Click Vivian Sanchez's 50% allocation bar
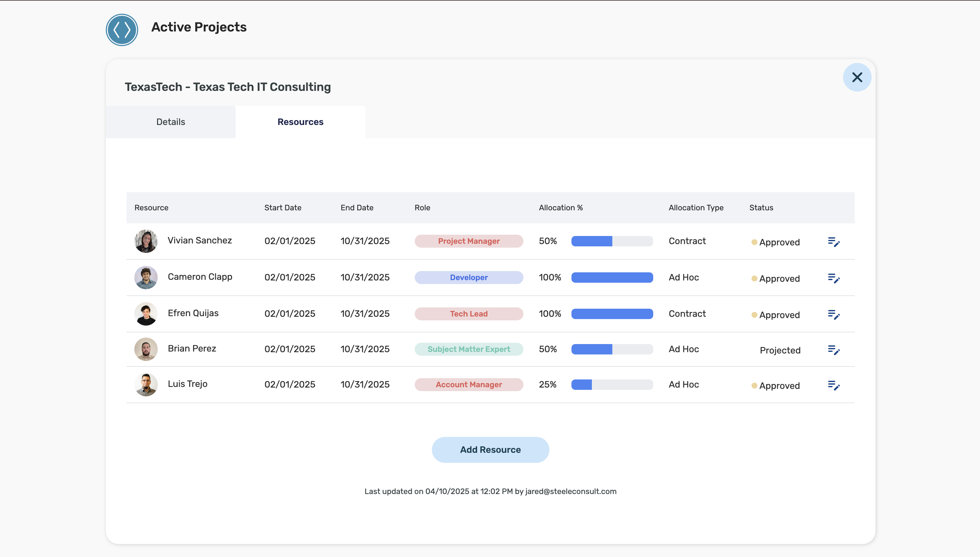The width and height of the screenshot is (980, 557). click(612, 241)
